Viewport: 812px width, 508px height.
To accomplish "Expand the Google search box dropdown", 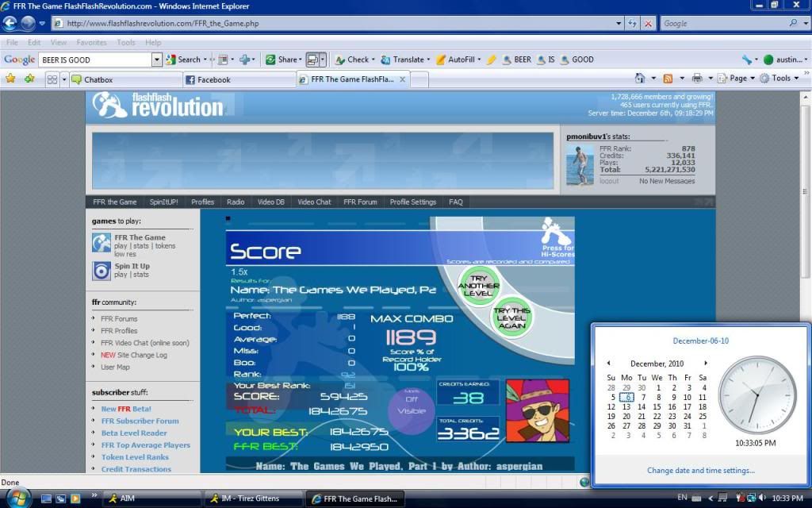I will (x=157, y=60).
